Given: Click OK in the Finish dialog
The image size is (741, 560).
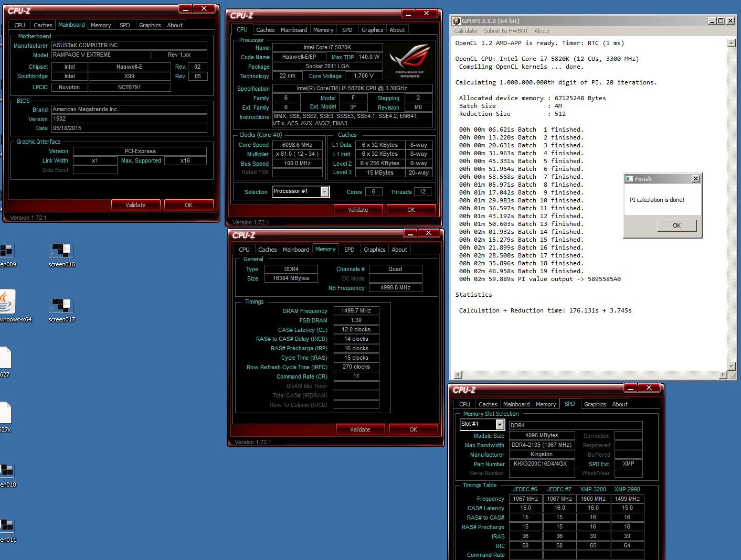Looking at the screenshot, I should coord(677,225).
